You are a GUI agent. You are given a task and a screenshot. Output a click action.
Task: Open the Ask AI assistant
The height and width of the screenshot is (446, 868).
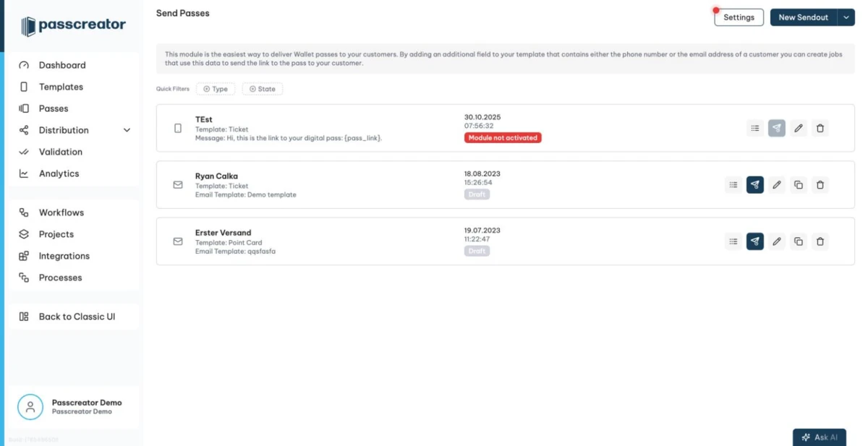pyautogui.click(x=820, y=437)
